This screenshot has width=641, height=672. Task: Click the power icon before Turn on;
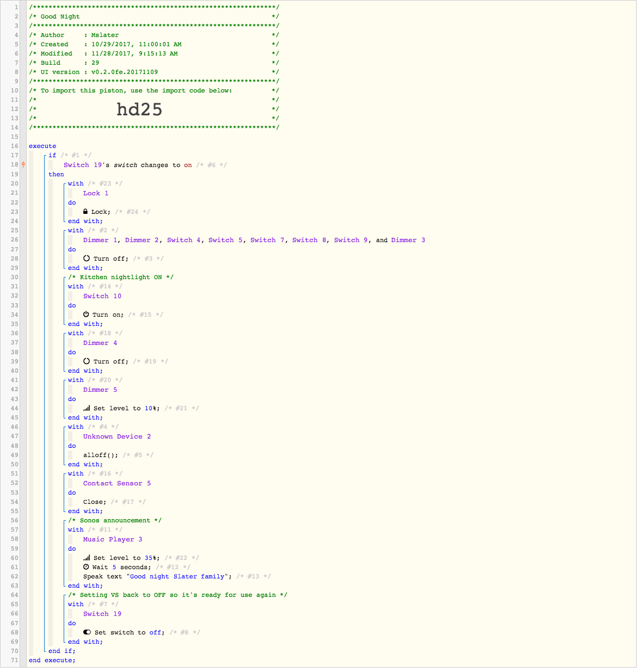pos(86,315)
